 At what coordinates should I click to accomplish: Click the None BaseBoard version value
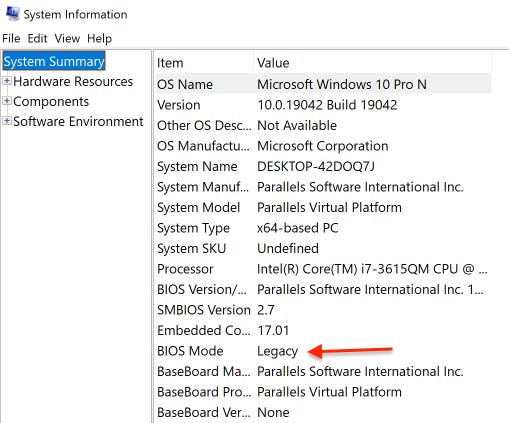273,413
